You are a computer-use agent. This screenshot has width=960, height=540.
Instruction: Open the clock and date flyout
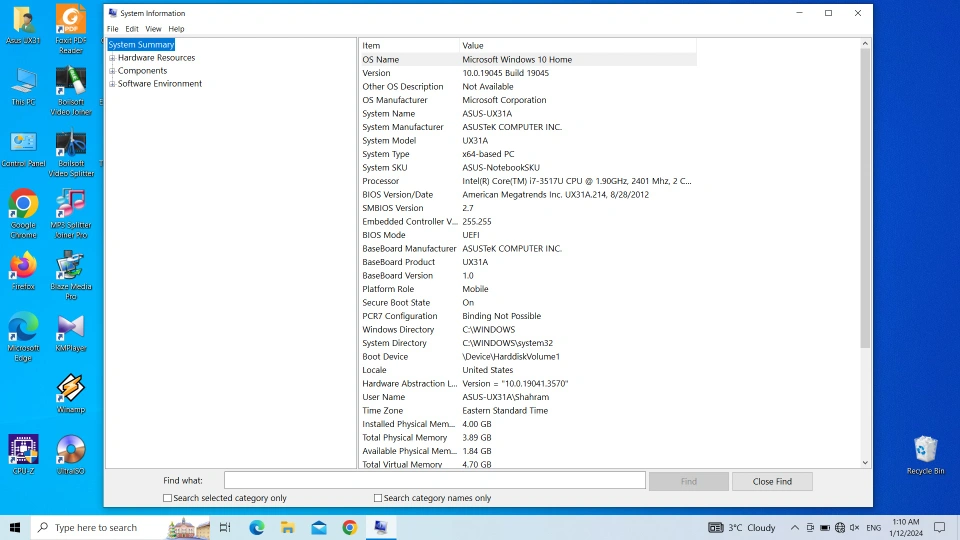pos(906,527)
